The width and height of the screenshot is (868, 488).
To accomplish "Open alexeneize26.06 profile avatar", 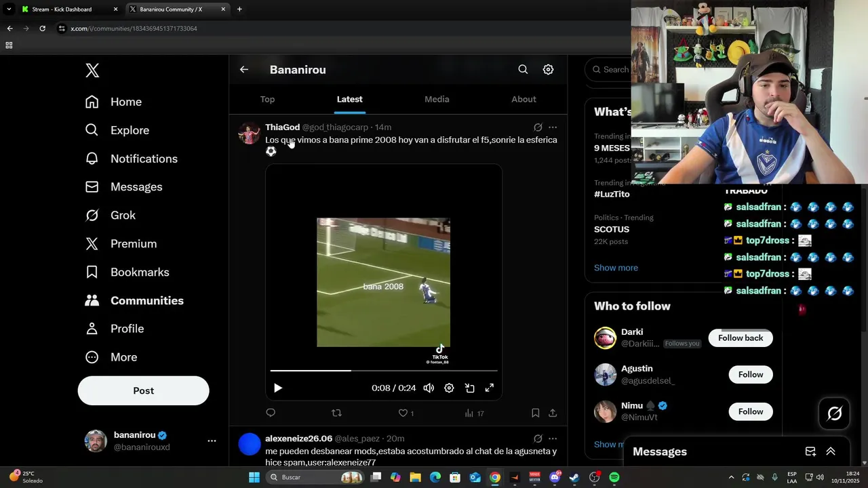I will tap(250, 445).
